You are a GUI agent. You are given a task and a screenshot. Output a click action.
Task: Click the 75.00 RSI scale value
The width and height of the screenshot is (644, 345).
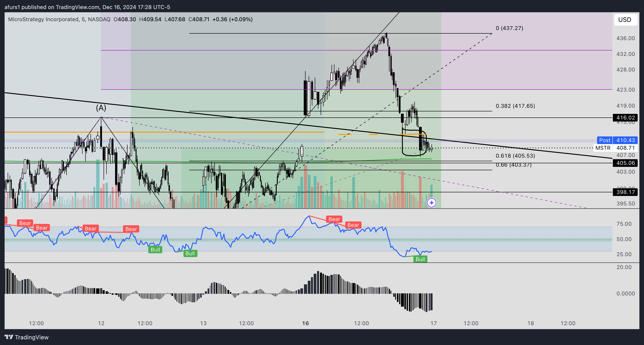(x=624, y=224)
